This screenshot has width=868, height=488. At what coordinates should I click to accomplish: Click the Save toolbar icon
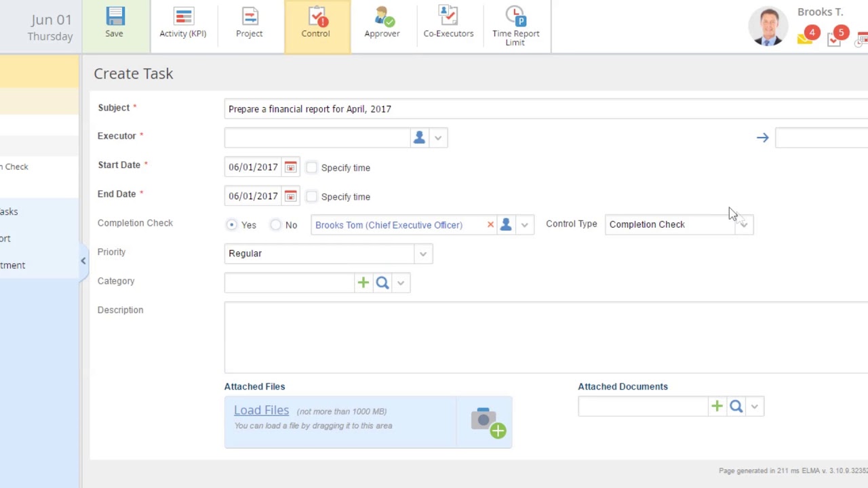115,23
